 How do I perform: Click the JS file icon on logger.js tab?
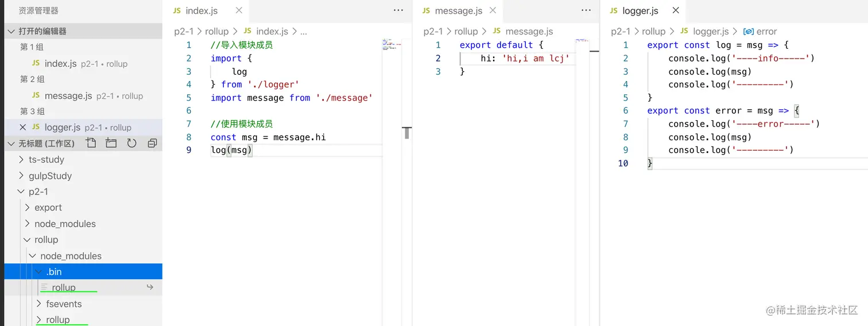[614, 11]
